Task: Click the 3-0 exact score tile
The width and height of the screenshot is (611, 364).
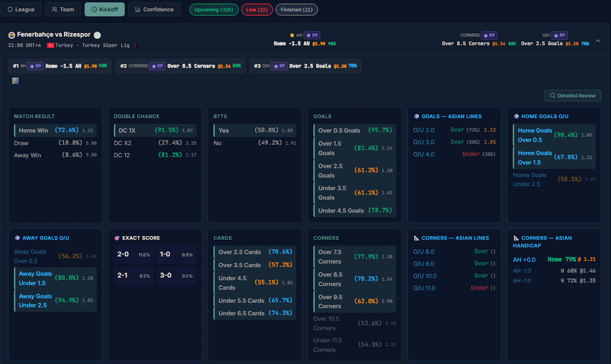Action: tap(176, 275)
